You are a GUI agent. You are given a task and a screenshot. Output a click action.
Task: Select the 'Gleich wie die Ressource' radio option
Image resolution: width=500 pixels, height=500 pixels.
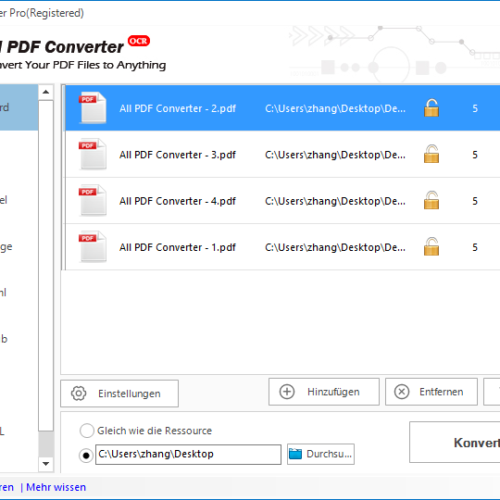pyautogui.click(x=87, y=430)
